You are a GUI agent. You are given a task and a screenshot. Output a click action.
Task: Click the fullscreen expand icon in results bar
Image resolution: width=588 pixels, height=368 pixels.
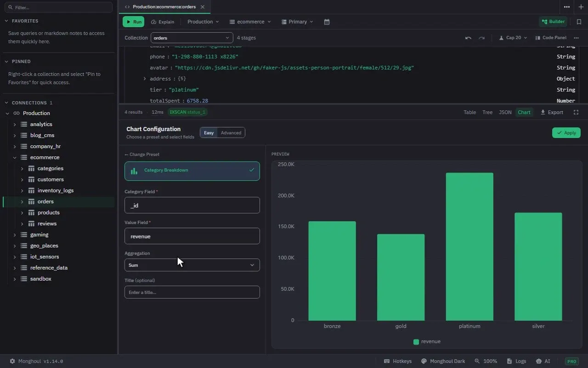click(x=576, y=112)
